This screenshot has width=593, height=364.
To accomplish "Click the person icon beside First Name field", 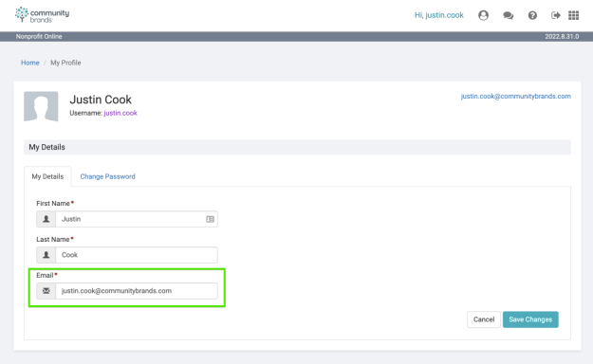I will click(46, 219).
